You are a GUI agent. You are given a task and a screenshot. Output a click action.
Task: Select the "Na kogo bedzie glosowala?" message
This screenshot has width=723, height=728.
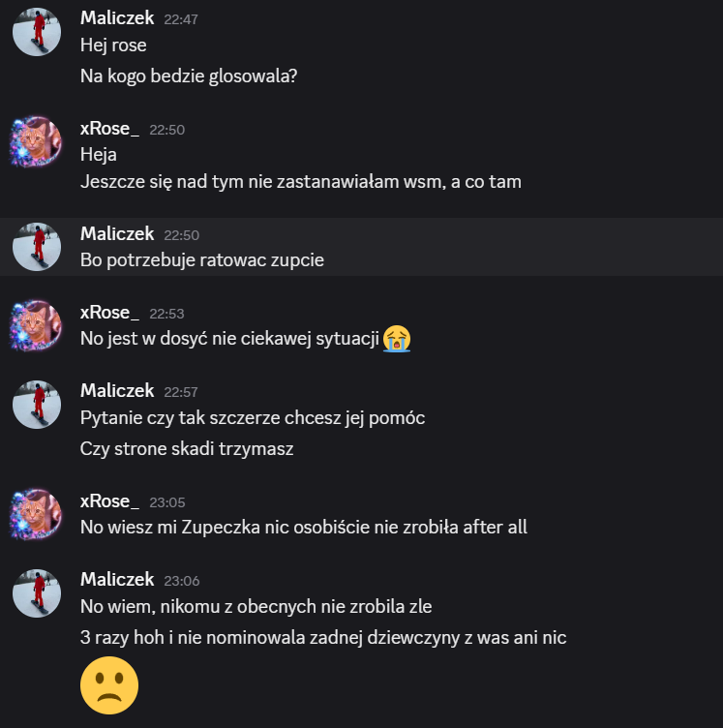tap(189, 76)
